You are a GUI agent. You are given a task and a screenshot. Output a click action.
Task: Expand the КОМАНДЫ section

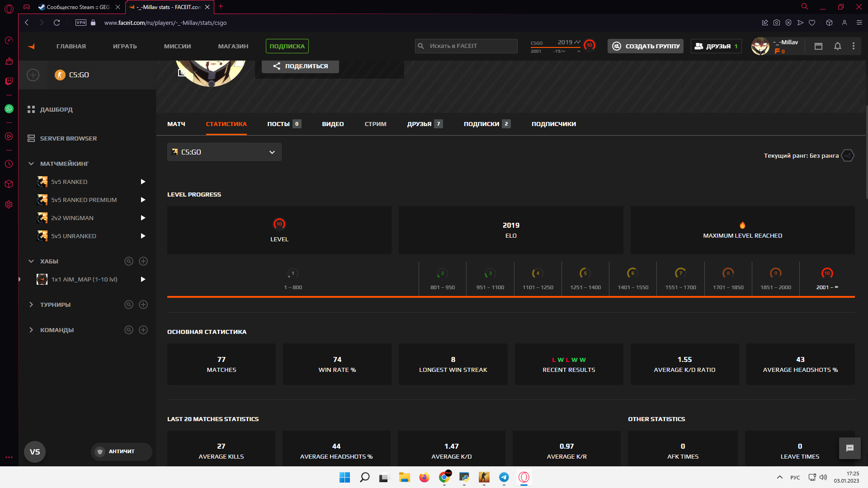point(31,330)
